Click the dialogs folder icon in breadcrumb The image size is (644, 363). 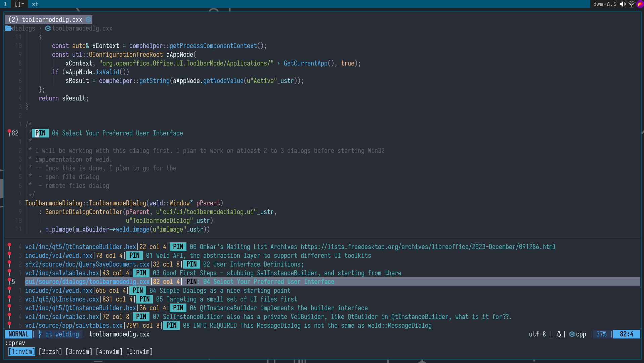(8, 28)
